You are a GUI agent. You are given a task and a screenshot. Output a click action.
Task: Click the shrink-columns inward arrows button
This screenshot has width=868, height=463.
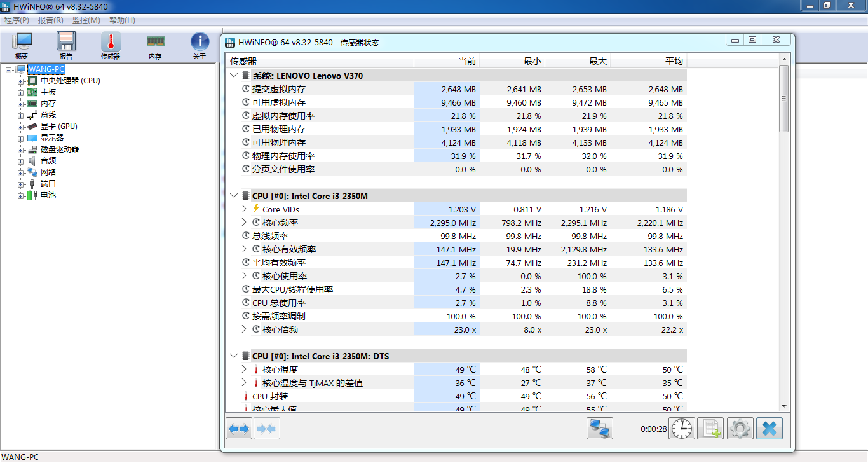pos(267,429)
